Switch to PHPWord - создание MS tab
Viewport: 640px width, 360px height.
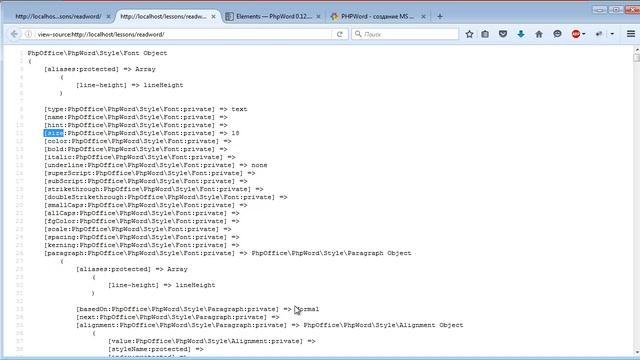pos(378,16)
